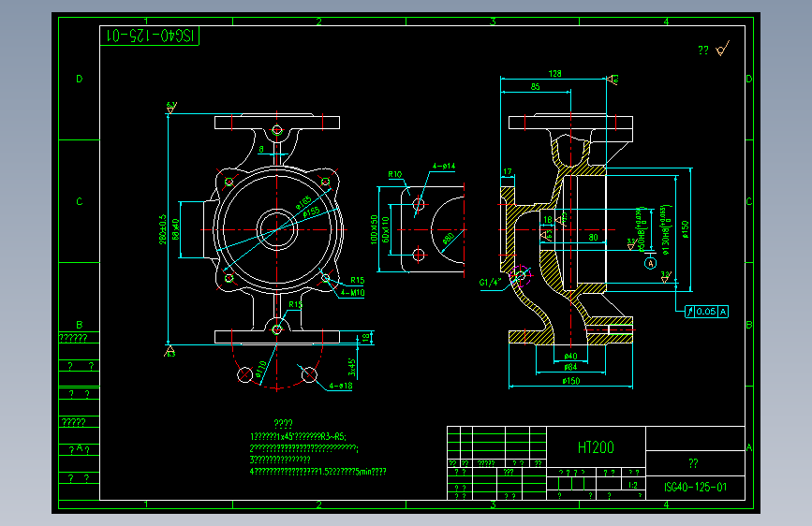Click the G1/4" thread callout

tap(490, 282)
